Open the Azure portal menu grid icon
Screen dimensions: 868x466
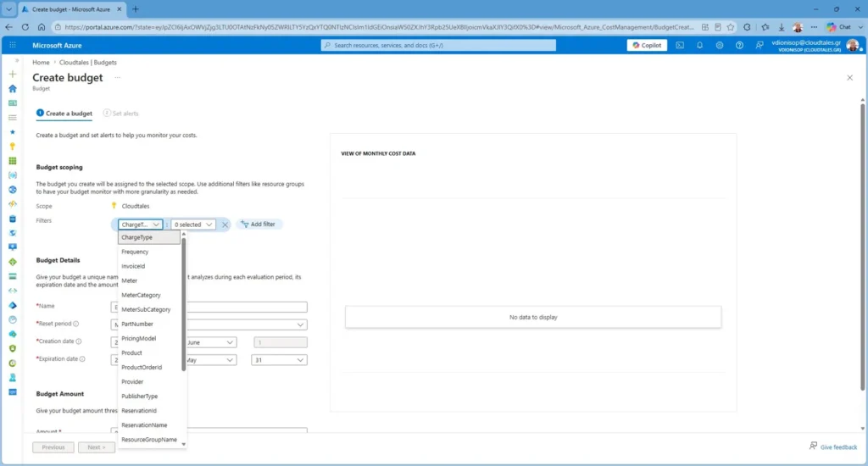coord(12,46)
